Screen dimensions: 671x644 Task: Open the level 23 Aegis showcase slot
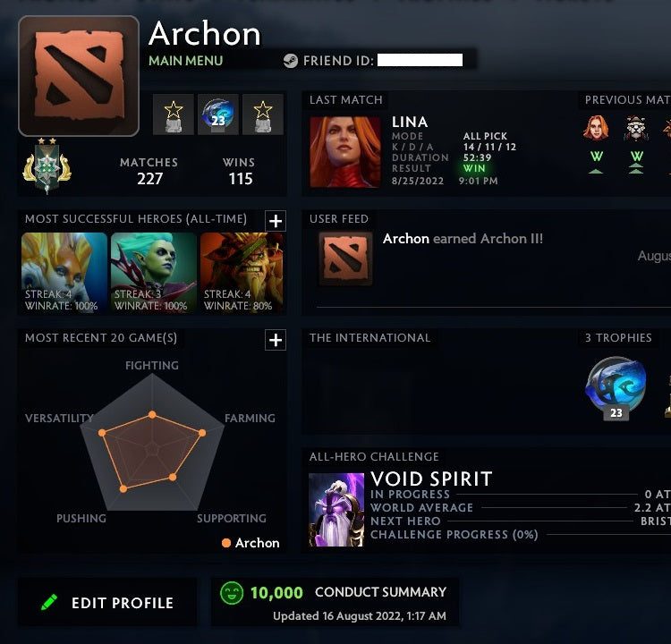pos(218,114)
